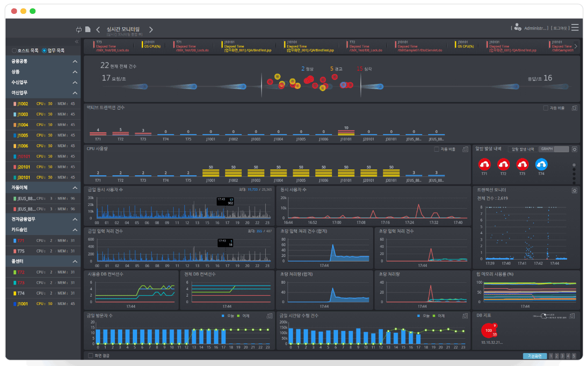Click the T71 red alarm cloud icon

[x=485, y=164]
